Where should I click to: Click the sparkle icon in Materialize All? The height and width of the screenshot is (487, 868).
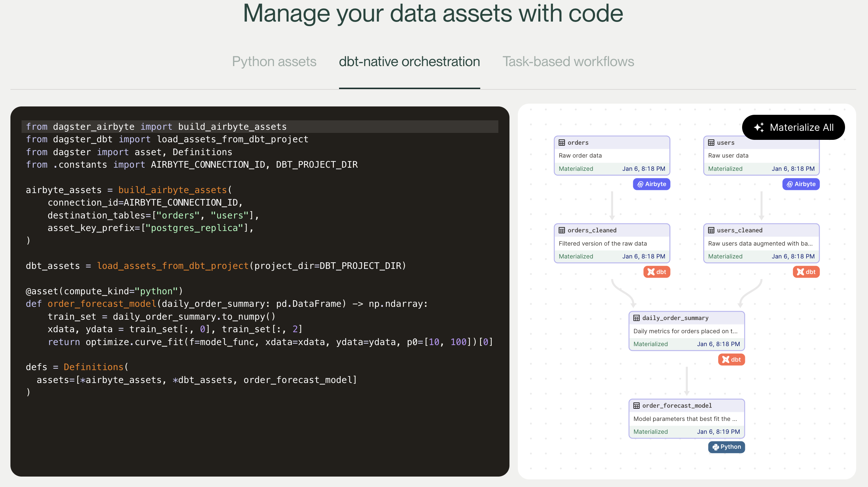tap(759, 127)
